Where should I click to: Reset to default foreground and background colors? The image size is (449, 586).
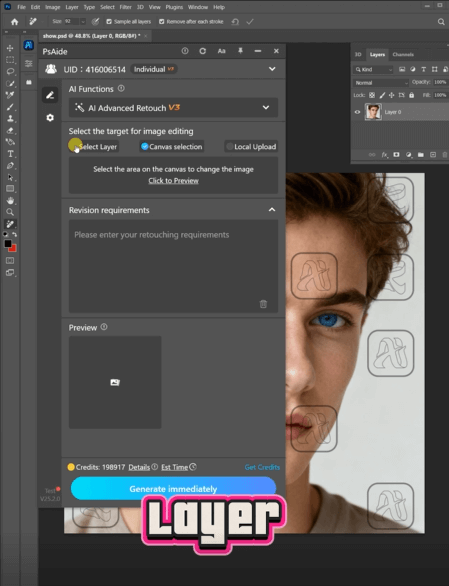pyautogui.click(x=6, y=234)
